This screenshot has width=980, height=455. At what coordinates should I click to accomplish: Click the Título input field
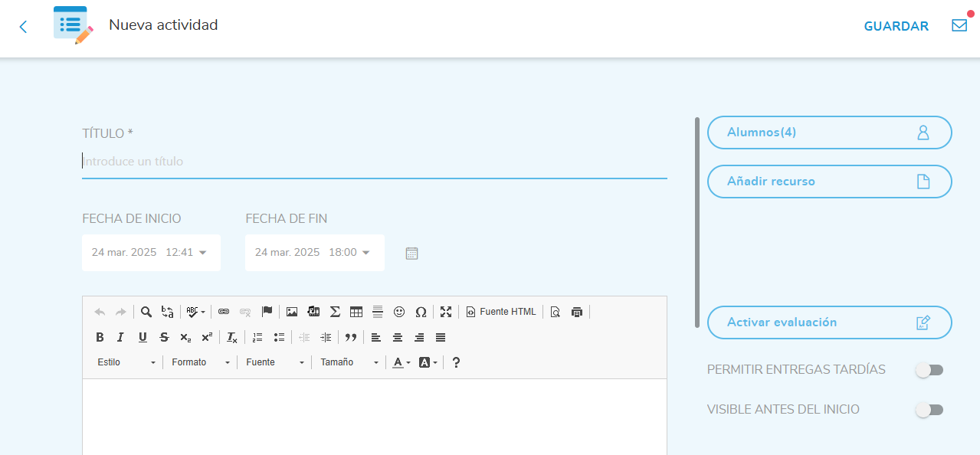374,162
